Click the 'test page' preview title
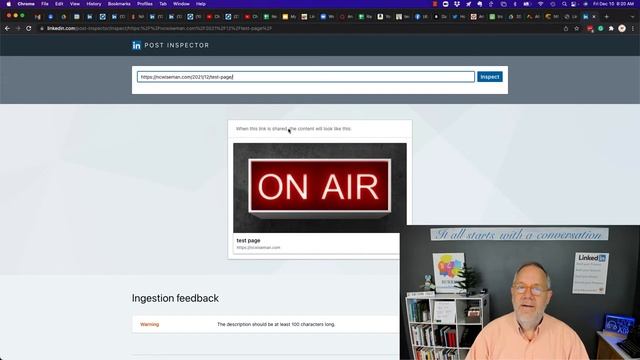Screen dimensions: 640x360 pos(248,240)
